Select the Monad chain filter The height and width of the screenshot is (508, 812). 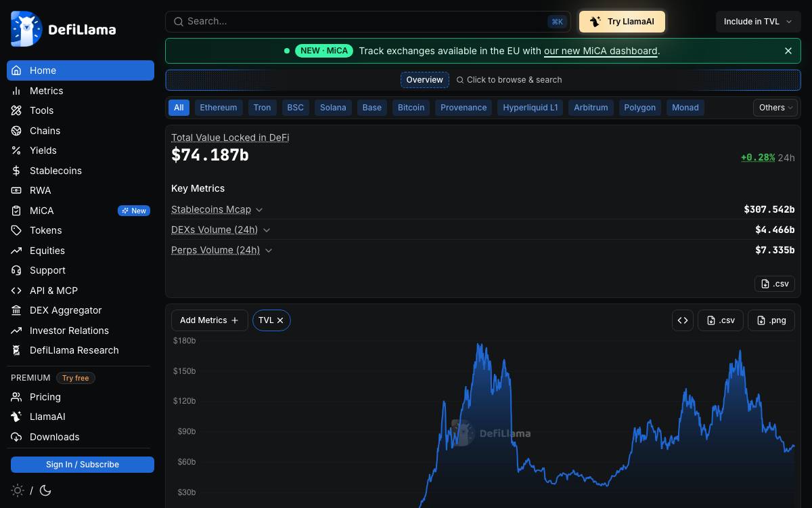[685, 108]
